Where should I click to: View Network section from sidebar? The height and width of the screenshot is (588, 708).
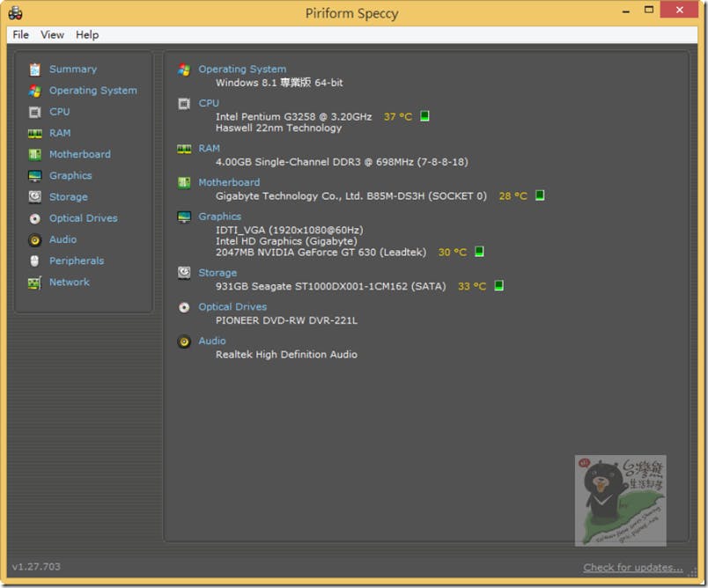pos(70,282)
